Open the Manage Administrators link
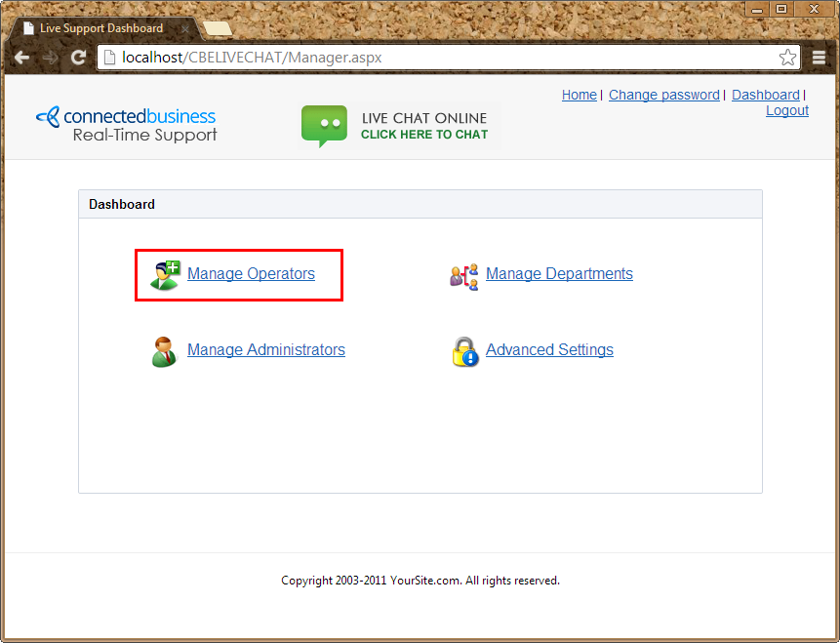 click(x=265, y=350)
